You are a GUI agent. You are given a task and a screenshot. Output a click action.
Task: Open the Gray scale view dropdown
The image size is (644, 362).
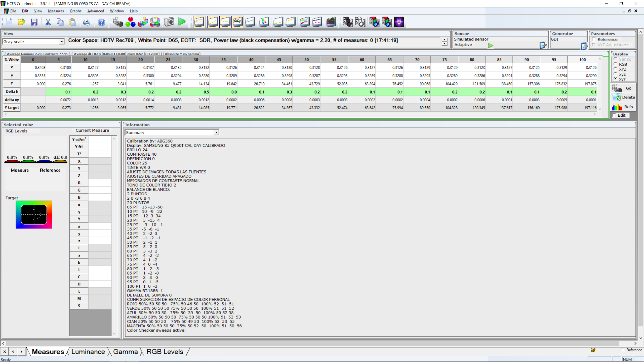[x=62, y=41]
